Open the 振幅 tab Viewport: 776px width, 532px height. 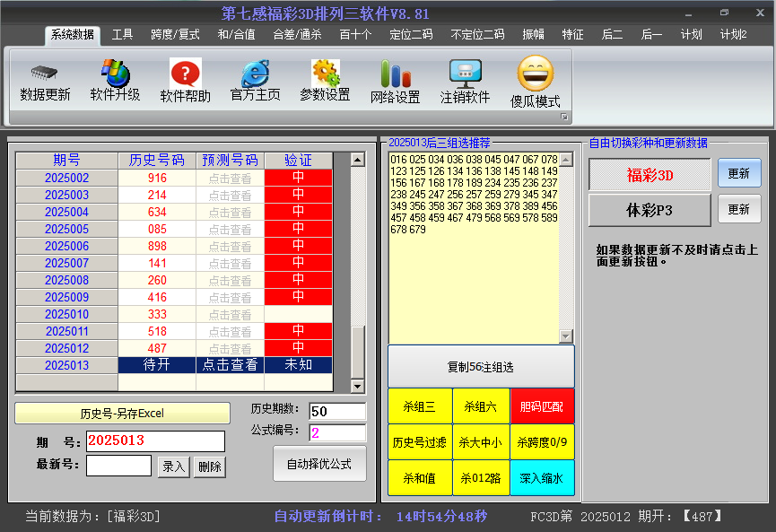coord(533,35)
